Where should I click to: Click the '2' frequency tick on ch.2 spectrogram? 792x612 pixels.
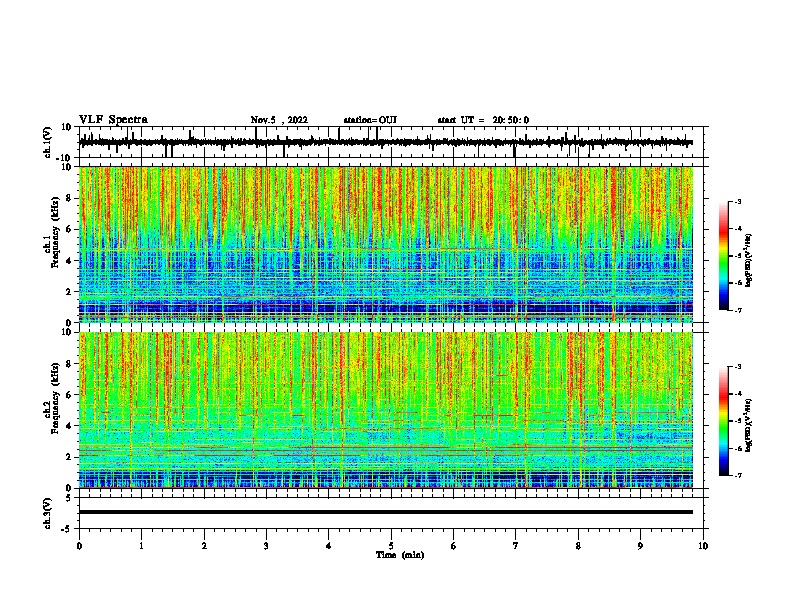coord(70,457)
